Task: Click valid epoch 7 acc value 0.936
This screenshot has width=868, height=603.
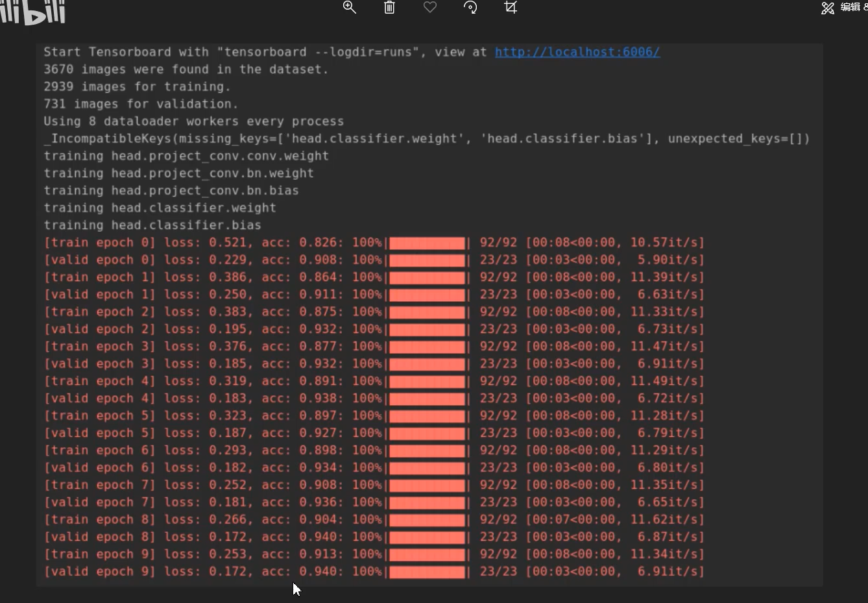Action: [318, 502]
